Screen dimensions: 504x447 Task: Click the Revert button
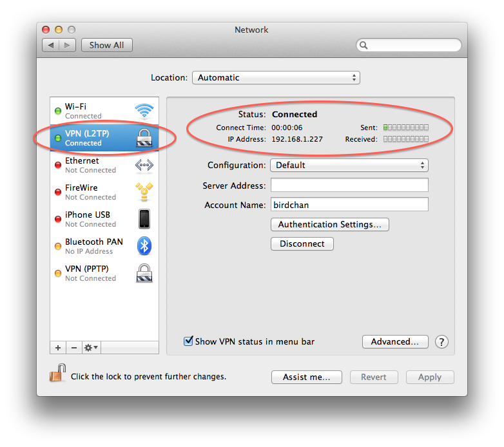click(x=374, y=377)
